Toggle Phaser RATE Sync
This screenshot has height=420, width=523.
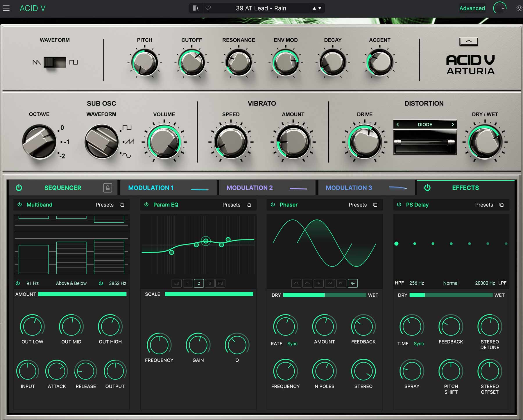tap(292, 344)
